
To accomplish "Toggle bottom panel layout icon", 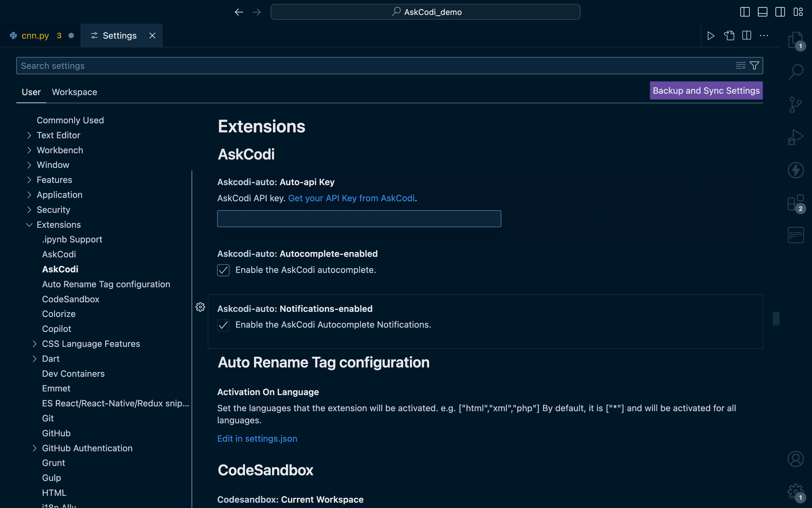I will [x=763, y=12].
